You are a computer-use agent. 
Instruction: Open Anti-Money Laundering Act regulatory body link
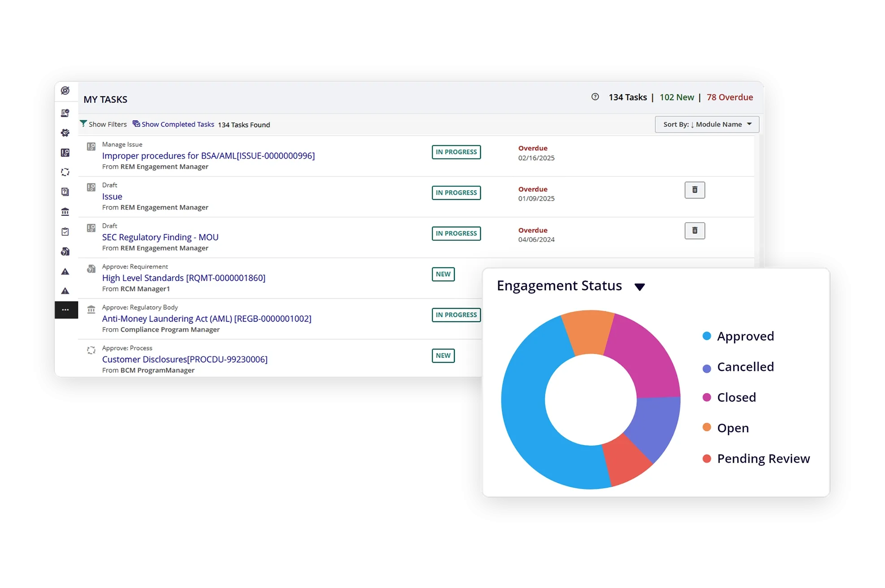[207, 319]
